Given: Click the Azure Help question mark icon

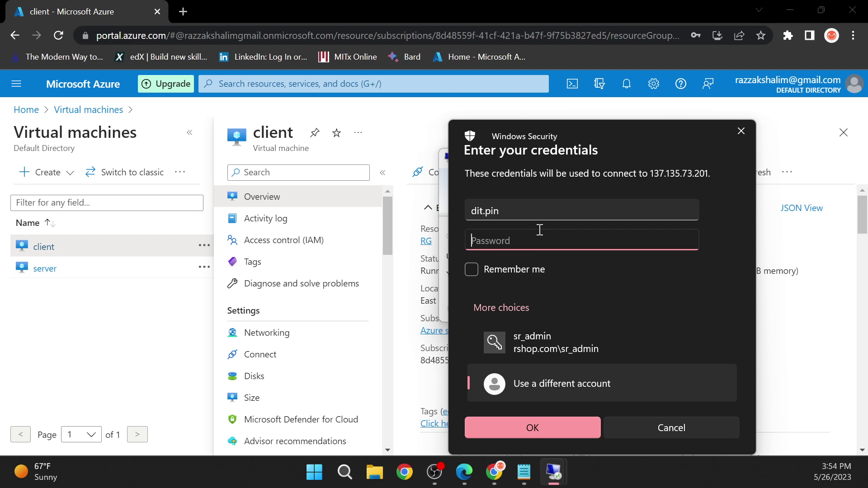Looking at the screenshot, I should (681, 84).
